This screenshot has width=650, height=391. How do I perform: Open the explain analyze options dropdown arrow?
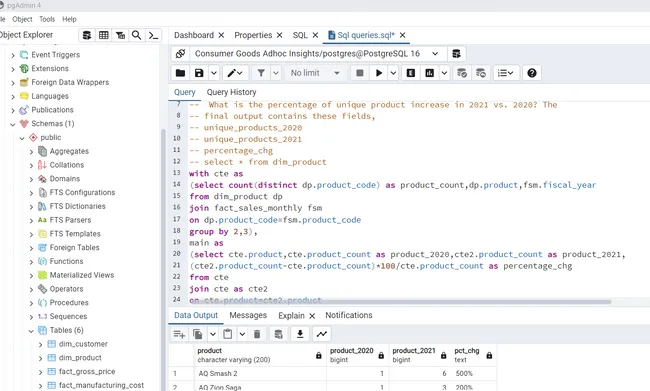tap(444, 73)
